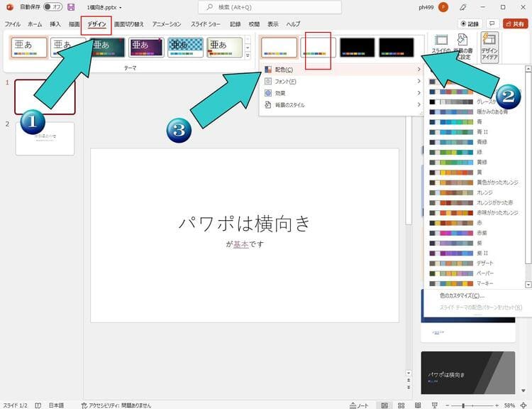Click the 記録 button at top right
This screenshot has width=532, height=409.
pos(470,23)
